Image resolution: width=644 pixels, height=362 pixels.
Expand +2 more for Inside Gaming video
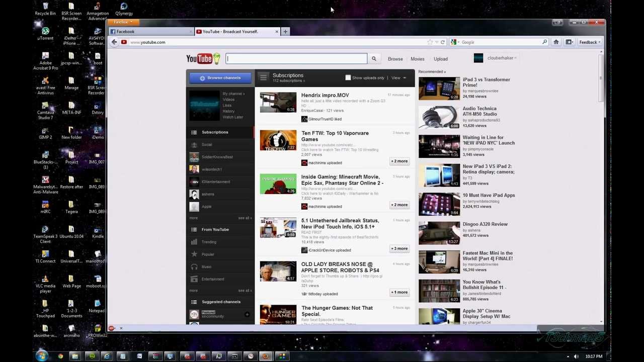(x=399, y=205)
